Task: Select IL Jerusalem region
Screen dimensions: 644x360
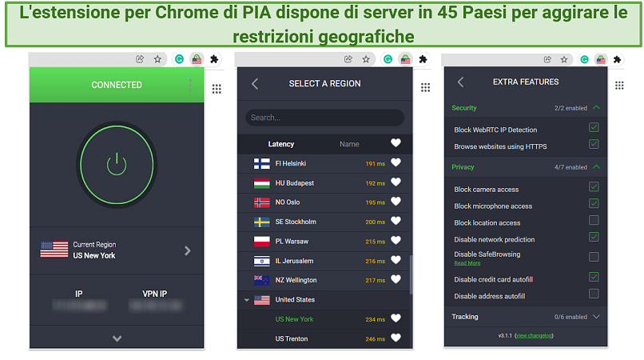Action: pyautogui.click(x=324, y=261)
